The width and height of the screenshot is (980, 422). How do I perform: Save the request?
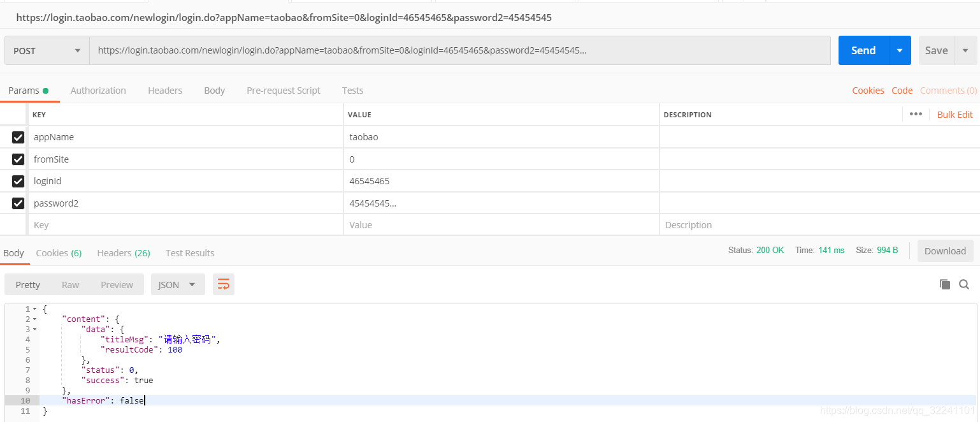click(936, 50)
